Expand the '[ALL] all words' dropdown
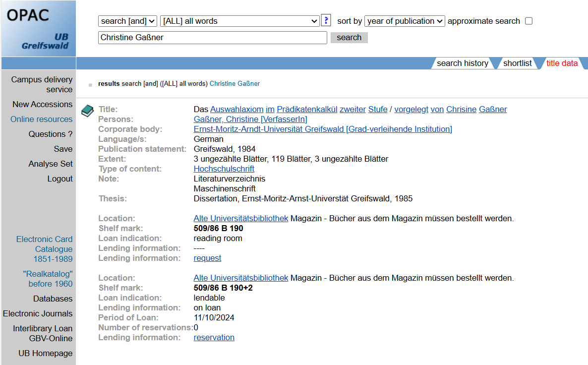 click(240, 21)
